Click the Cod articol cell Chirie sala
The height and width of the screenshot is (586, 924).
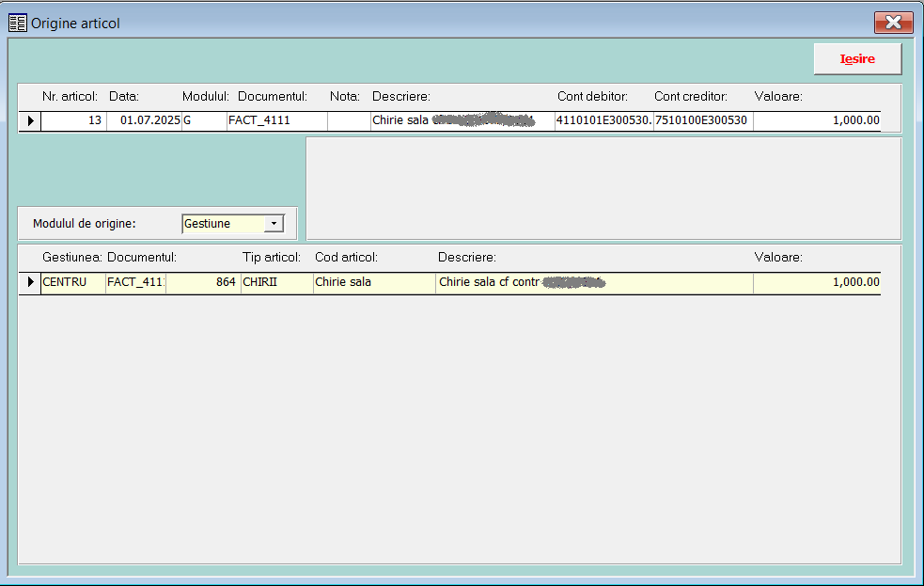(373, 282)
